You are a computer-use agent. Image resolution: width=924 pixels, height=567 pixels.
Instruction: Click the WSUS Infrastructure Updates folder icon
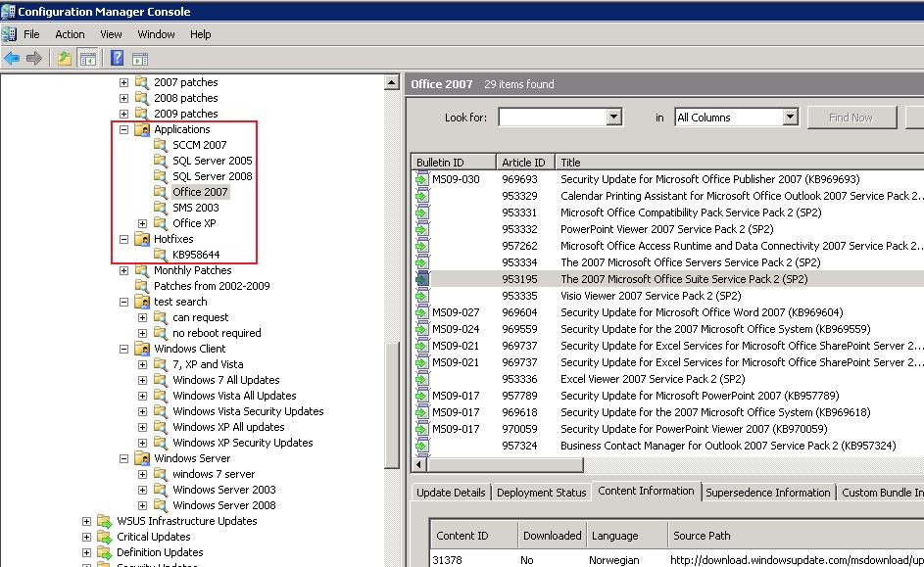(x=104, y=521)
